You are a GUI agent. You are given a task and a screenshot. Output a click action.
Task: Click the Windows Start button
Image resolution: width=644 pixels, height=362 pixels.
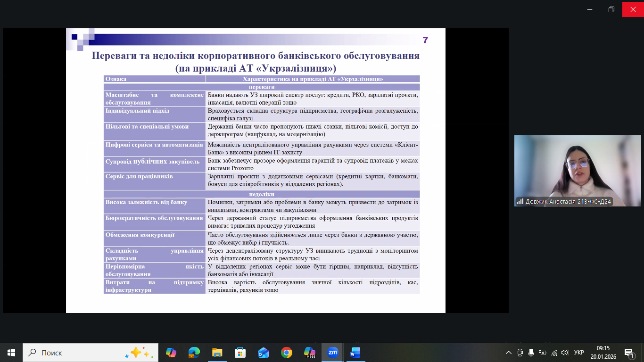(x=11, y=353)
